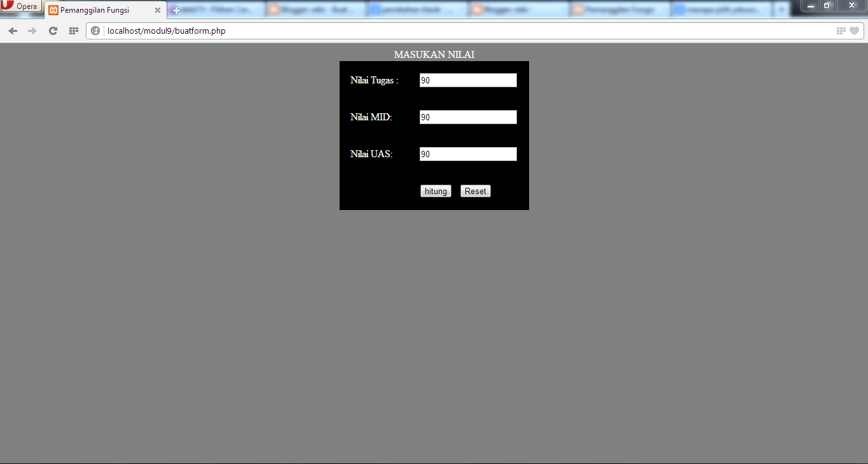Viewport: 868px width, 464px height.
Task: Click the MASUKAN NILAI heading
Action: [x=434, y=55]
